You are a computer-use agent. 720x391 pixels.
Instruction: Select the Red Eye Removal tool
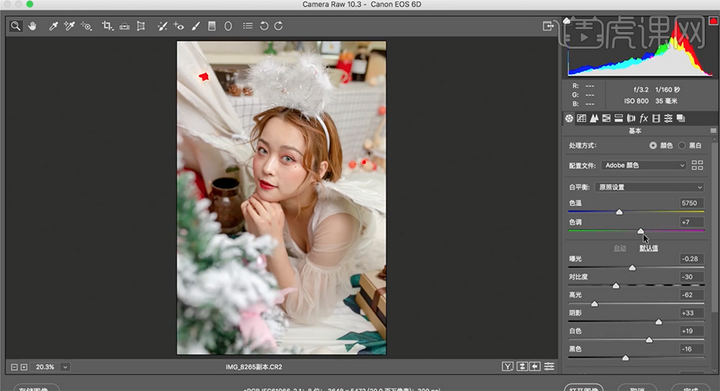pos(179,26)
